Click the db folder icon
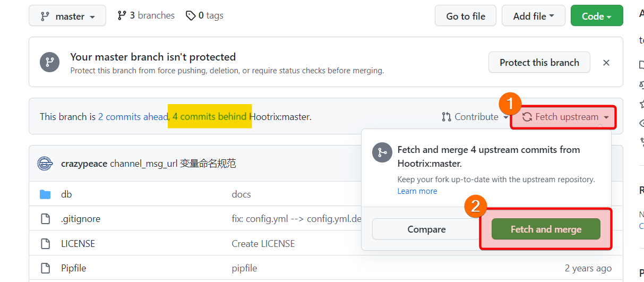The image size is (644, 282). click(x=45, y=194)
